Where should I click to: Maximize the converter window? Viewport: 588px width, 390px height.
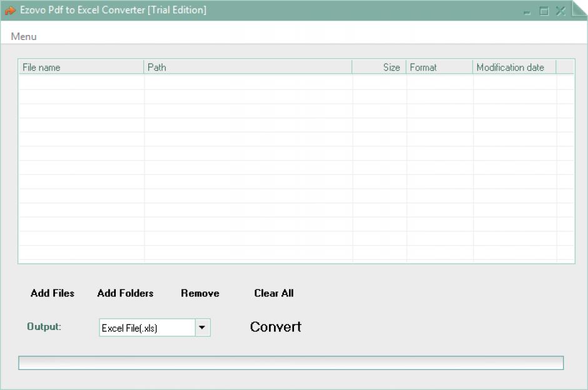(544, 11)
